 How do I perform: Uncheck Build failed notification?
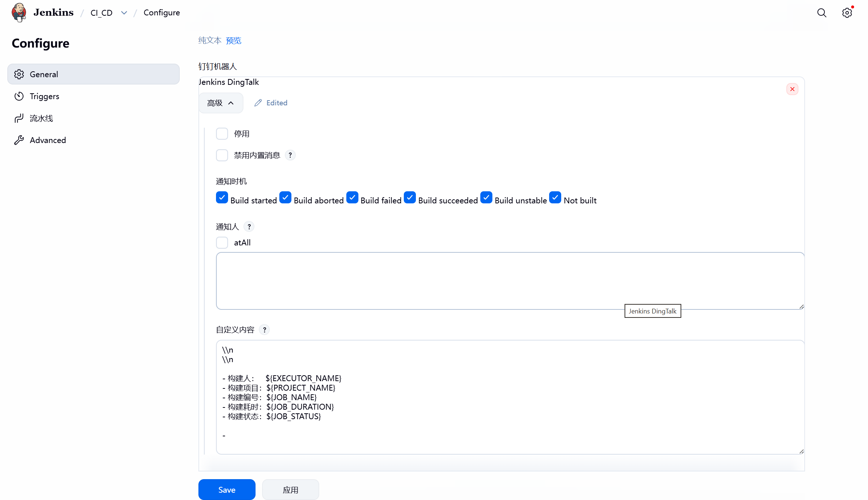click(x=352, y=198)
